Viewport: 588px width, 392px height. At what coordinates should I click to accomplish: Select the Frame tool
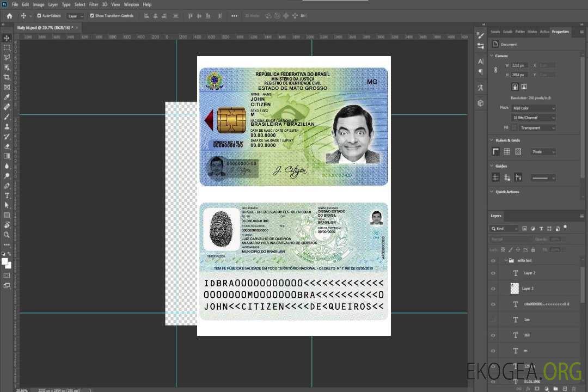click(7, 87)
